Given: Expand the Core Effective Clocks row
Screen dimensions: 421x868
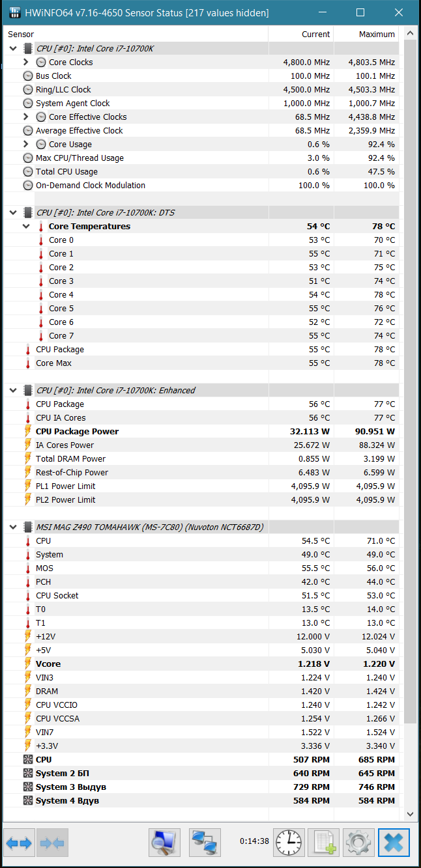Looking at the screenshot, I should click(x=26, y=117).
